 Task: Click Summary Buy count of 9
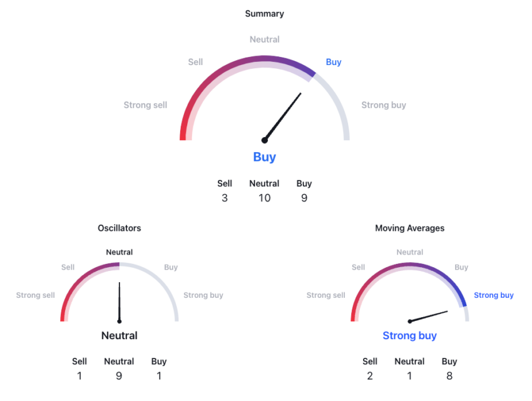(x=304, y=198)
